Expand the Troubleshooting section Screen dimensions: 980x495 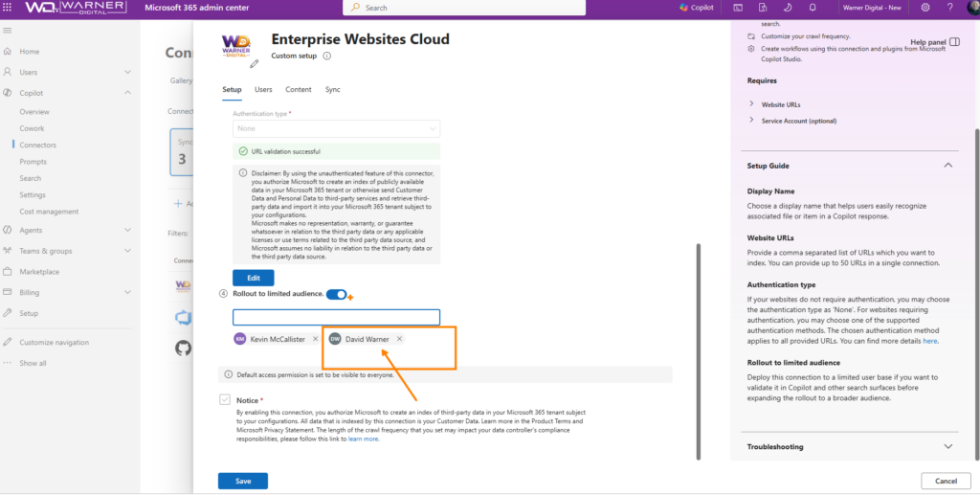click(948, 447)
